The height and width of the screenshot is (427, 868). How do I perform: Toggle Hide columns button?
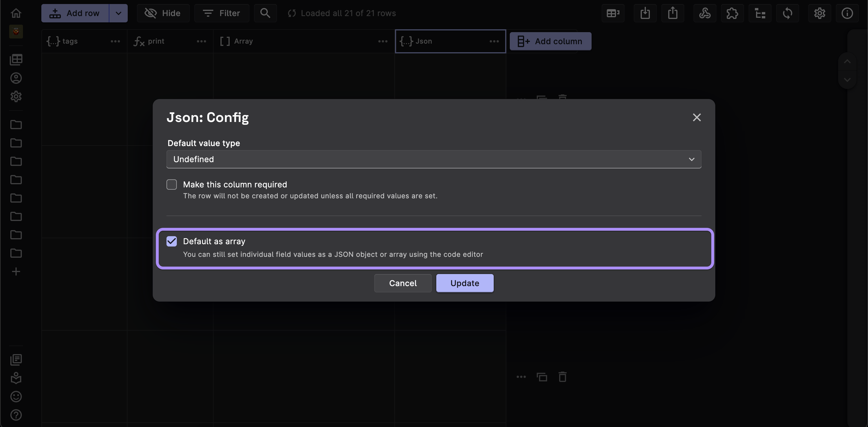point(163,13)
